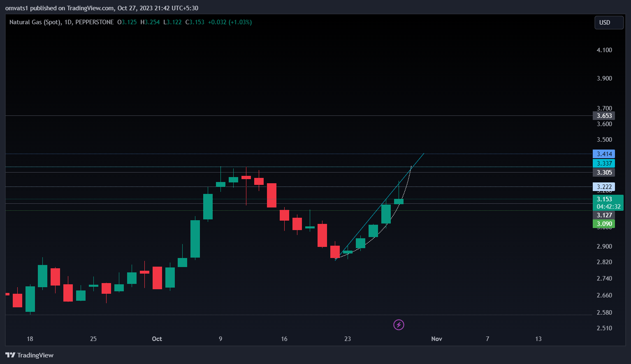The width and height of the screenshot is (631, 364).
Task: Open the USD currency selector
Action: click(x=609, y=23)
